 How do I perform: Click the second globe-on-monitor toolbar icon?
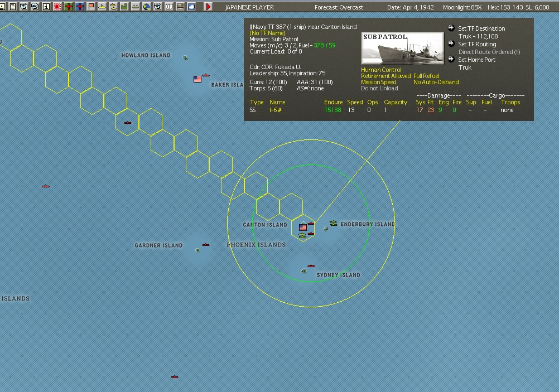click(35, 7)
